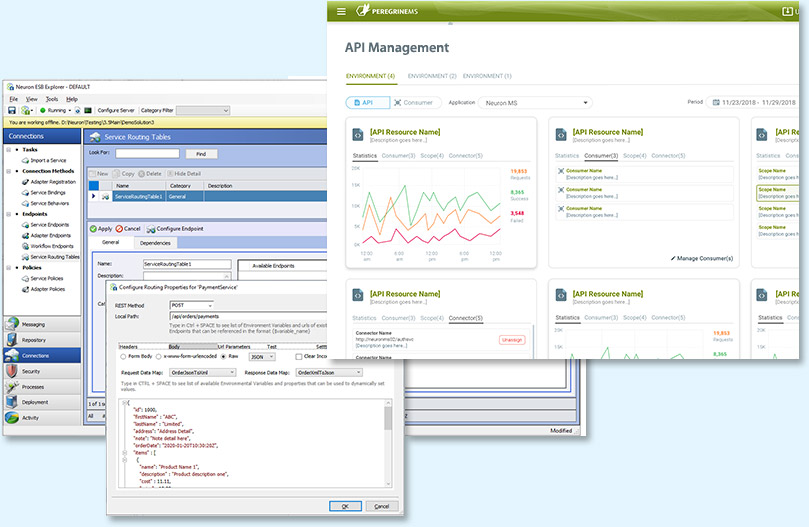
Task: Click the green Running status dot
Action: coord(43,110)
